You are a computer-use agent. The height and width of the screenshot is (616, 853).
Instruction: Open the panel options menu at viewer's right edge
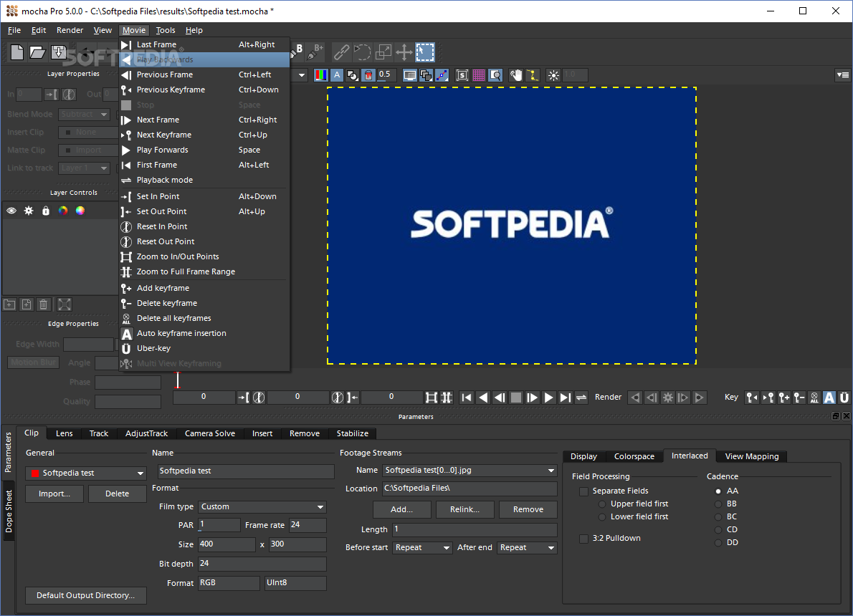[x=843, y=75]
